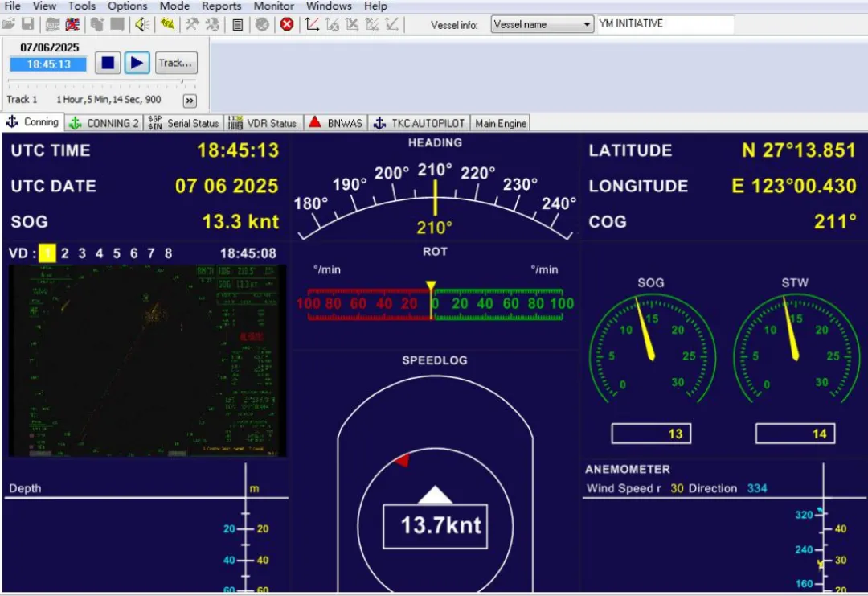This screenshot has height=596, width=868.
Task: Click the fourth greyed graph axis icon
Action: coord(372,24)
